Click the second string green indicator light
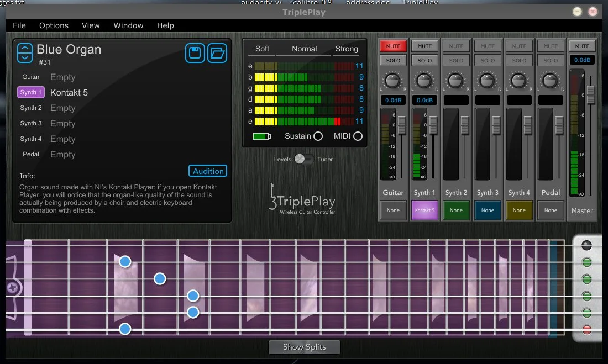 point(587,262)
